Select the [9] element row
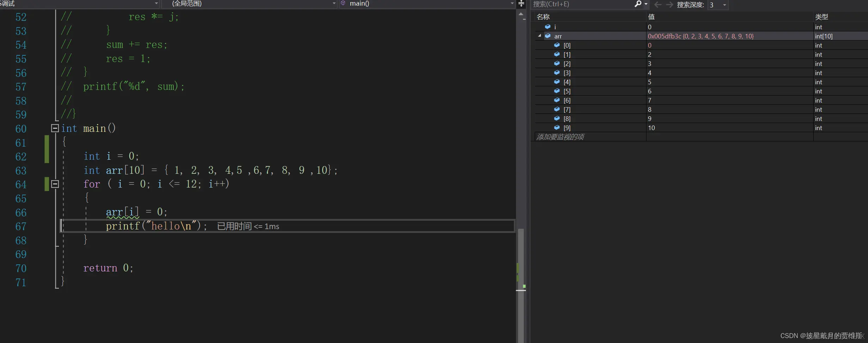Viewport: 868px width, 343px height. coord(701,128)
